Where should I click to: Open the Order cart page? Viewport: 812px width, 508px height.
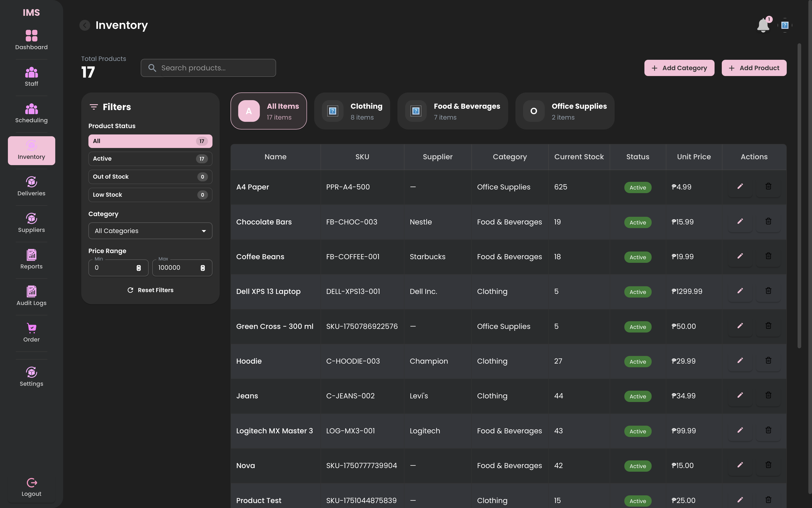(31, 333)
